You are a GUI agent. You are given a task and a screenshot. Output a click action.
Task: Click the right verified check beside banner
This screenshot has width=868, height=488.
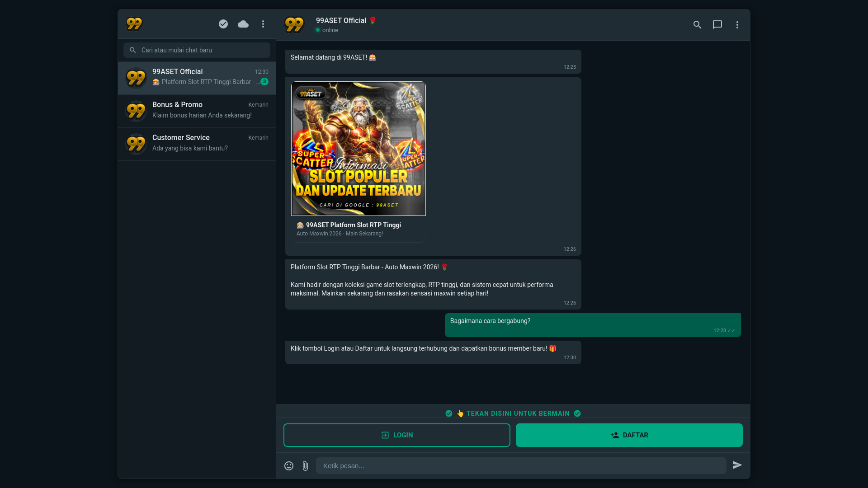[577, 413]
